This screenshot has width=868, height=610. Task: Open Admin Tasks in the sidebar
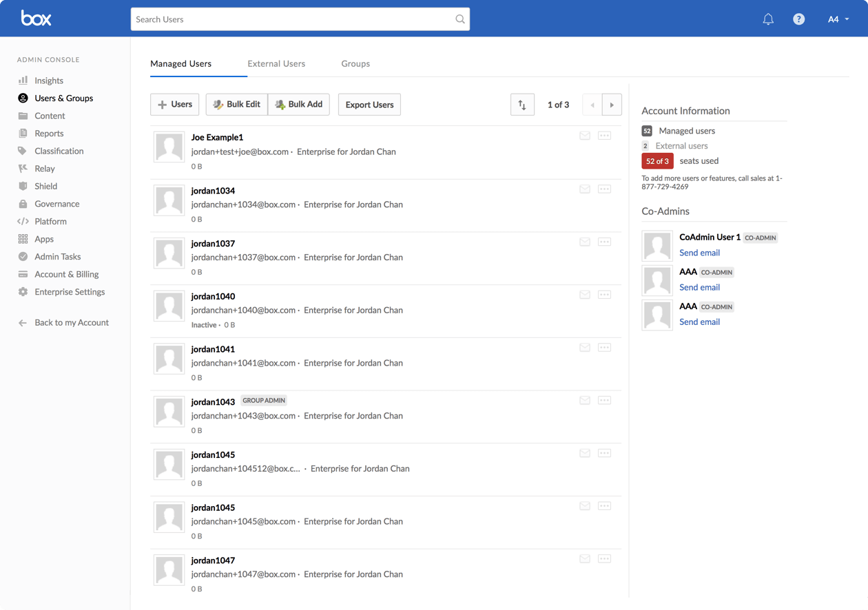58,257
